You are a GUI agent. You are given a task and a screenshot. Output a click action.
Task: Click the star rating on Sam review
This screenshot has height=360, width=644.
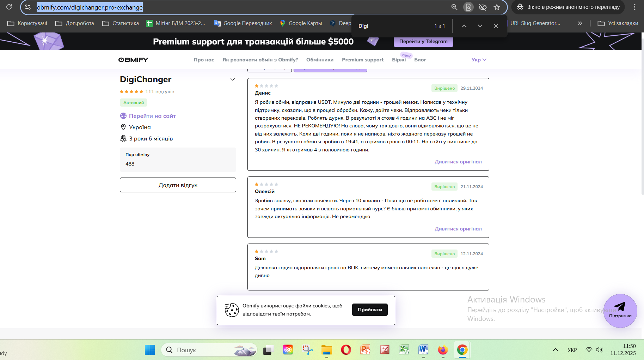[266, 251]
